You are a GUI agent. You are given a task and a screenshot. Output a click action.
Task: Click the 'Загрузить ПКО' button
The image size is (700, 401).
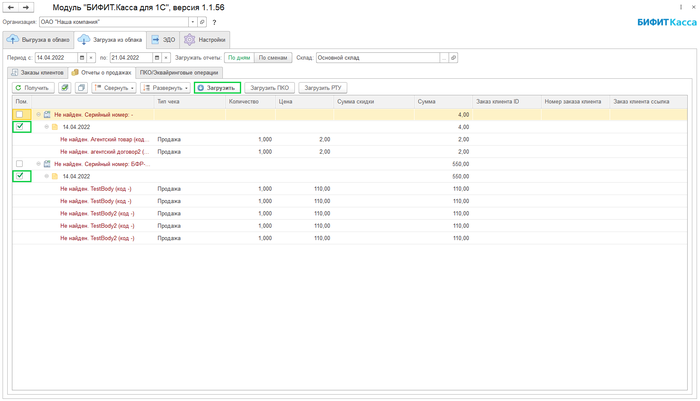(x=270, y=88)
